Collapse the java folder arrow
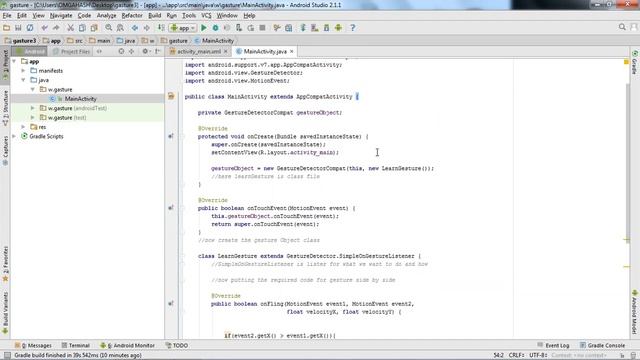The height and width of the screenshot is (360, 640). tap(24, 80)
